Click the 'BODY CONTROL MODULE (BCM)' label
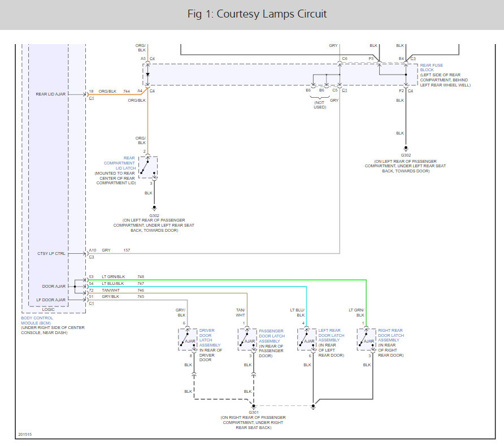Screen dimensions: 504x446 click(37, 321)
